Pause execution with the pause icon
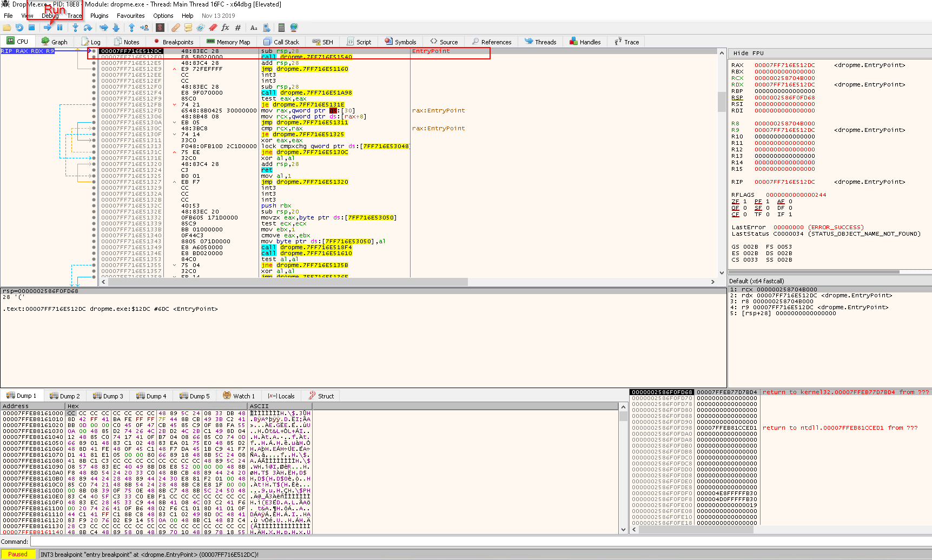This screenshot has height=560, width=932. pyautogui.click(x=60, y=28)
